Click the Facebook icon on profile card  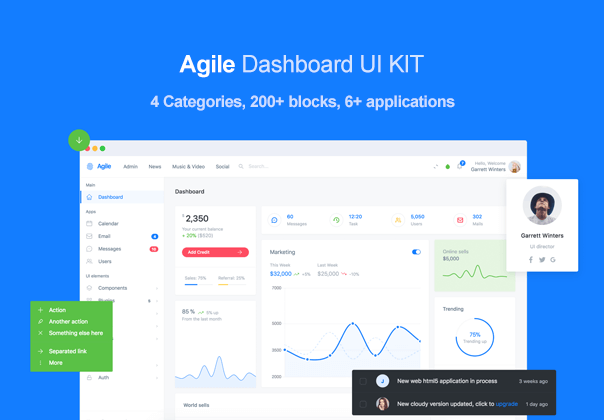click(531, 260)
